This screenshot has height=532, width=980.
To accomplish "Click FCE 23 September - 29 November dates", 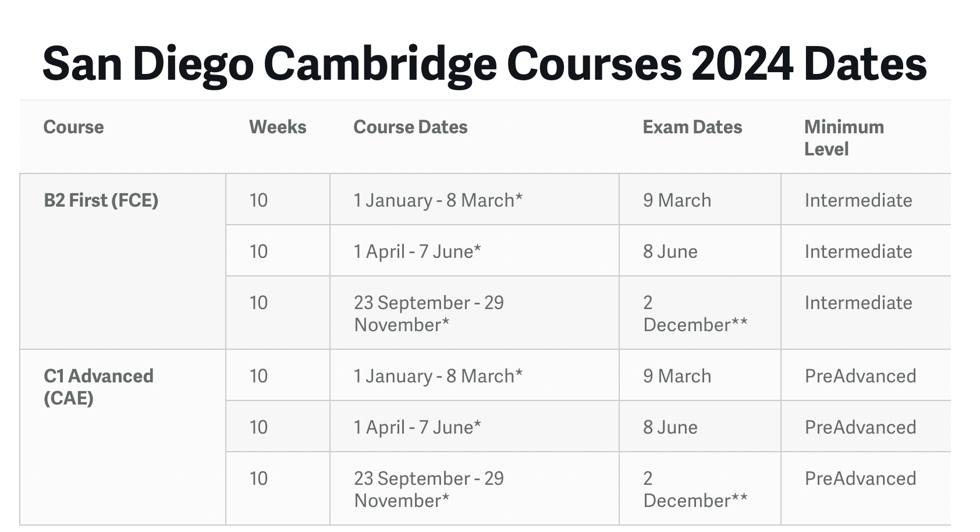I will (428, 314).
